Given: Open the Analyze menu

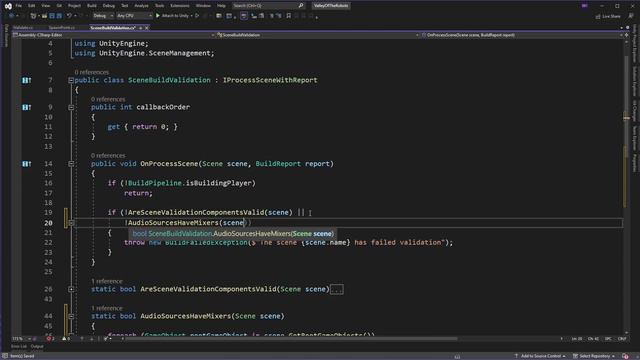Looking at the screenshot, I should point(141,6).
